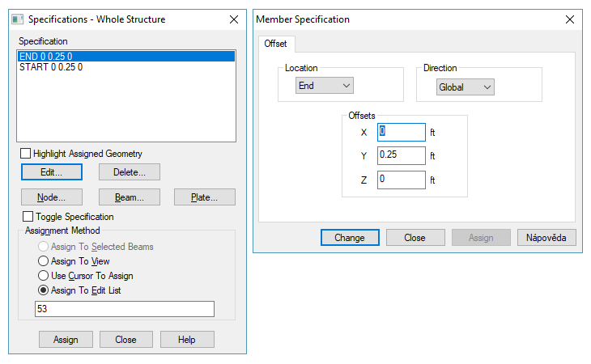Check the Toggle Specification box
Image resolution: width=591 pixels, height=364 pixels.
coord(29,217)
